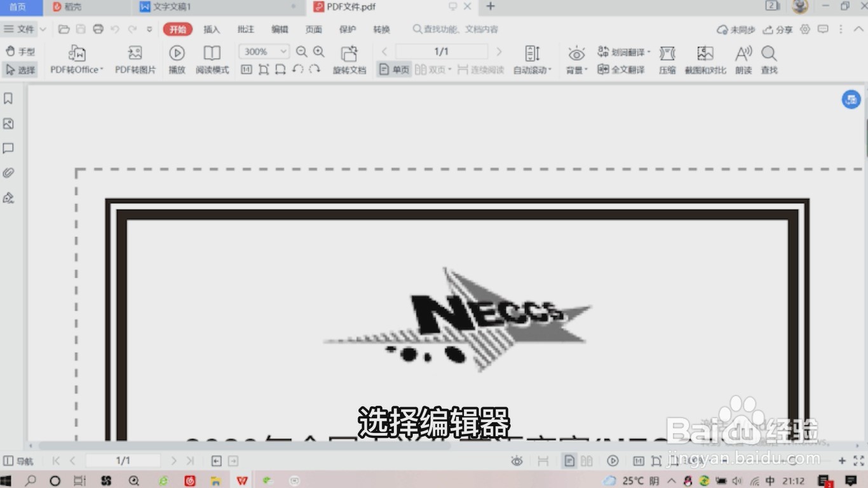Click the 查找功能、文档内容 search box
The image size is (868, 488).
(x=456, y=29)
